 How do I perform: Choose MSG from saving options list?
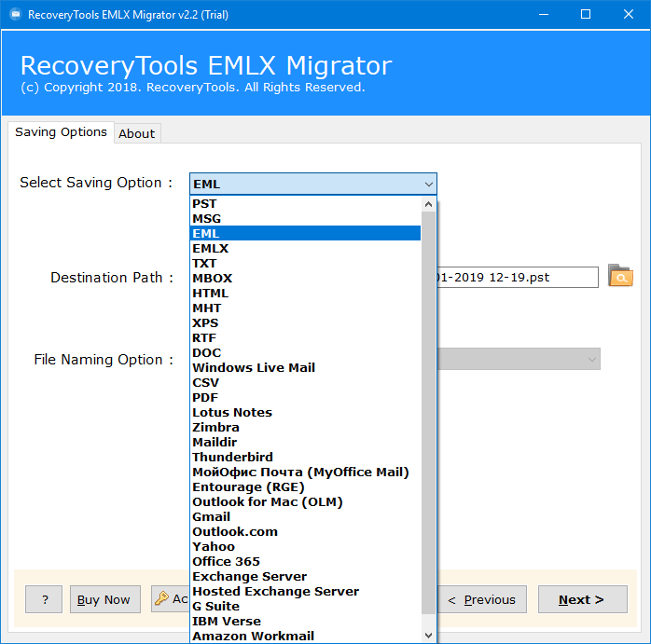click(x=305, y=219)
